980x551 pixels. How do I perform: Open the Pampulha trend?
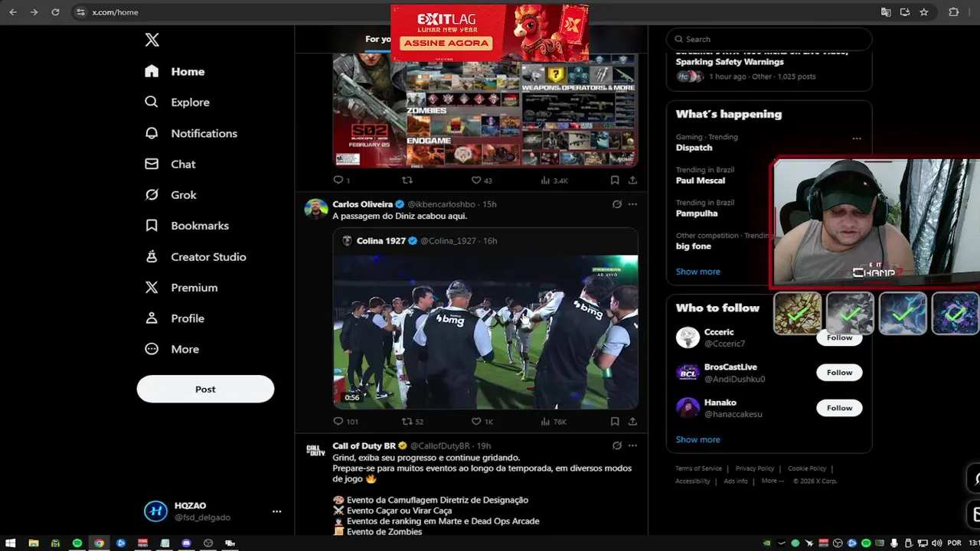(x=697, y=214)
